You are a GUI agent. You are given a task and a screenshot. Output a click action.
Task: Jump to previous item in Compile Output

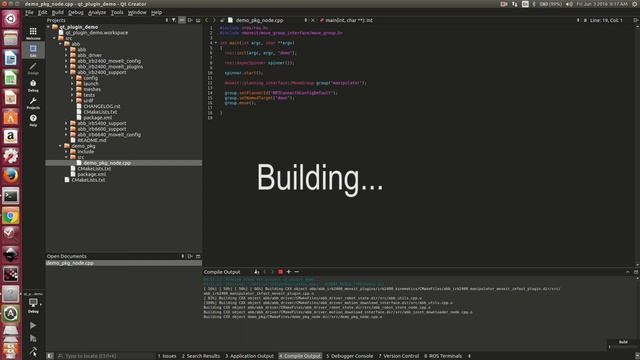tap(264, 272)
